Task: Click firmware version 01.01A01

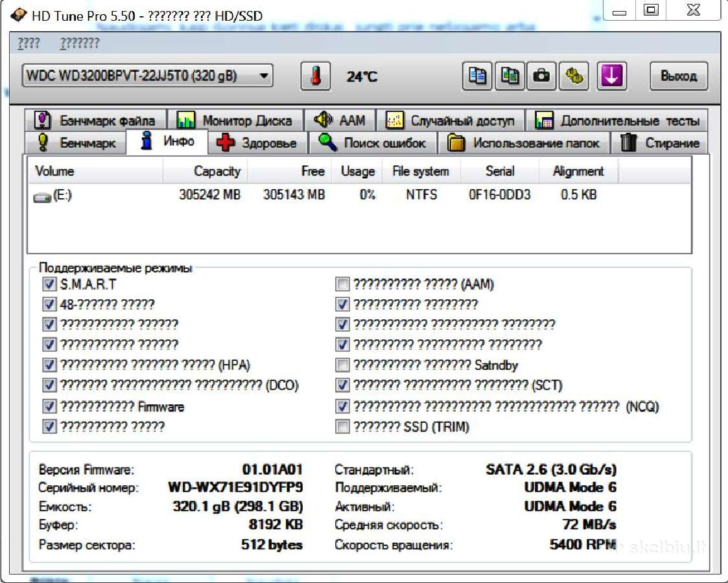Action: tap(272, 470)
